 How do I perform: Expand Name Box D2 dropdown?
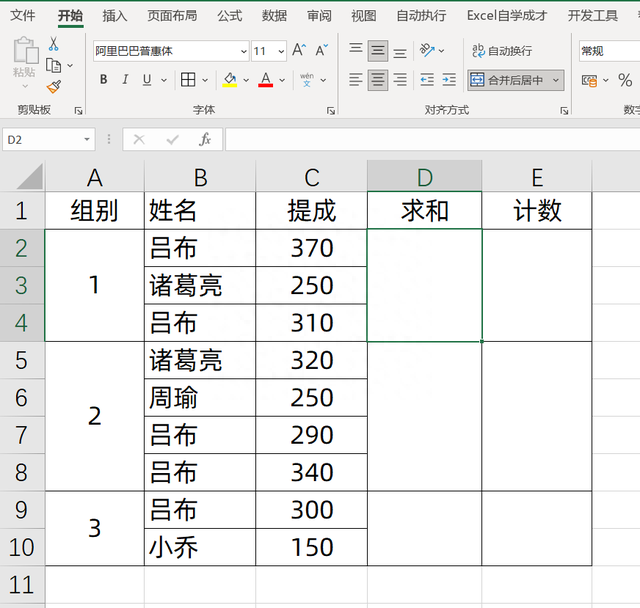[87, 140]
